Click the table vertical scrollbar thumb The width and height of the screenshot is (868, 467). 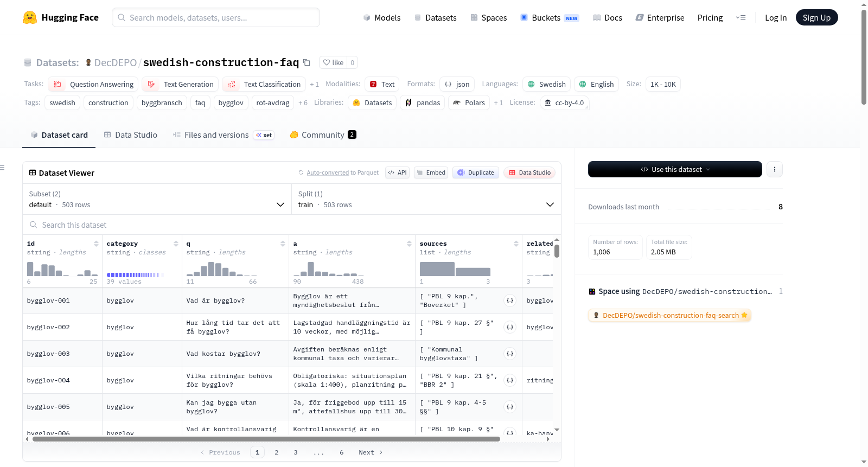click(557, 251)
